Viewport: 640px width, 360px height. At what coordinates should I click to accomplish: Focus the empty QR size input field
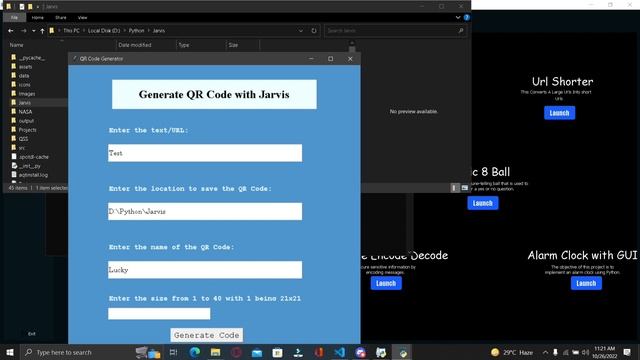159,313
